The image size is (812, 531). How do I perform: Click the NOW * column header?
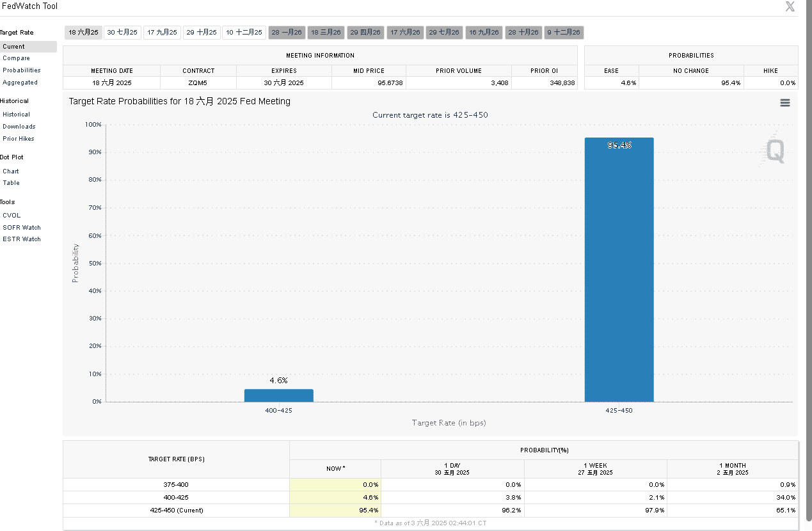pos(335,469)
